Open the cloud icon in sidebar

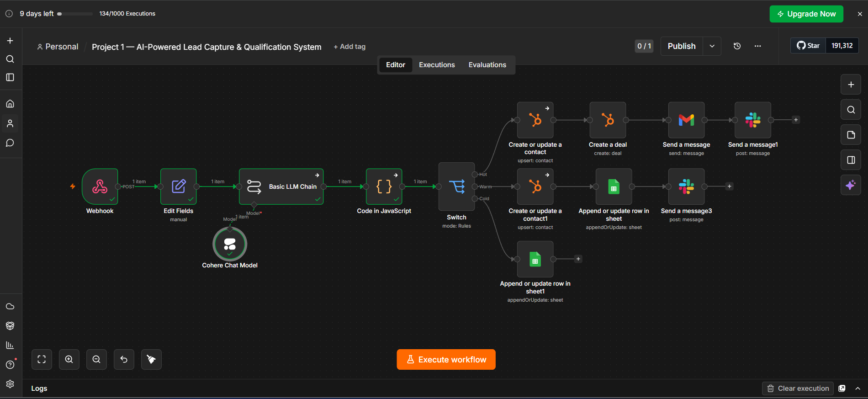pos(10,306)
